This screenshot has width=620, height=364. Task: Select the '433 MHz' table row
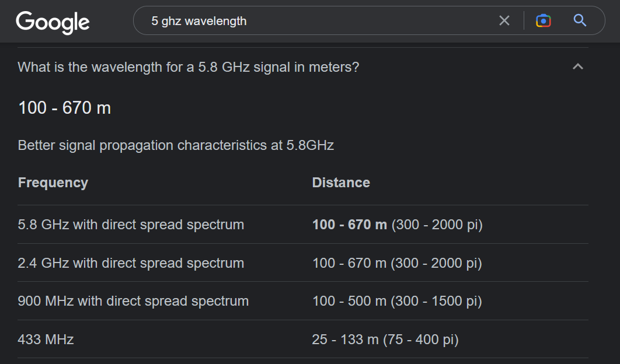pos(303,339)
